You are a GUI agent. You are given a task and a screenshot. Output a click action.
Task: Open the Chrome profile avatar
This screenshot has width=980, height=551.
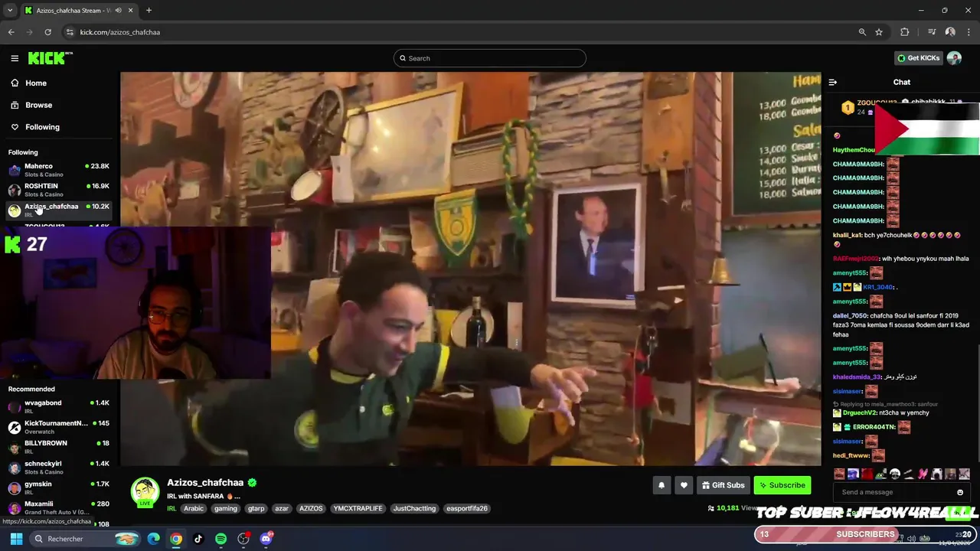950,32
